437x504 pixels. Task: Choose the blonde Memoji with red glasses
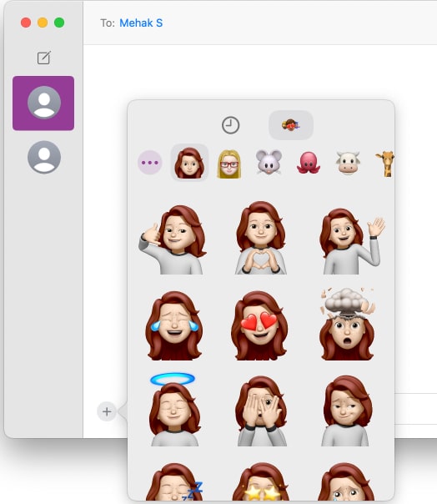pyautogui.click(x=229, y=164)
